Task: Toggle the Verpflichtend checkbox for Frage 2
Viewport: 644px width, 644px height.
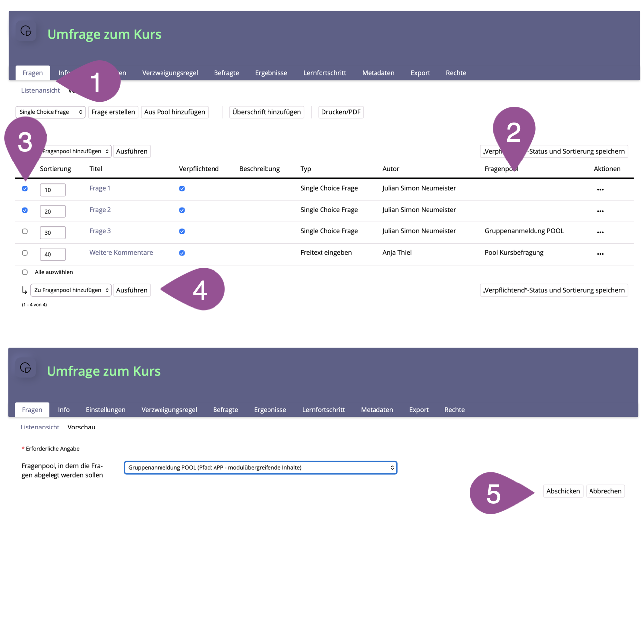Action: coord(182,210)
